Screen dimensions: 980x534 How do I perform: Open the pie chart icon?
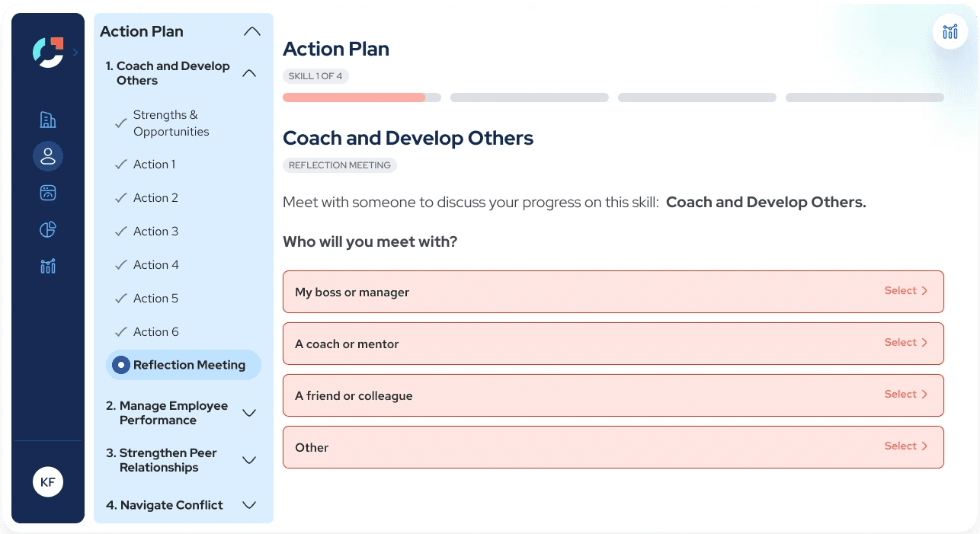coord(48,229)
